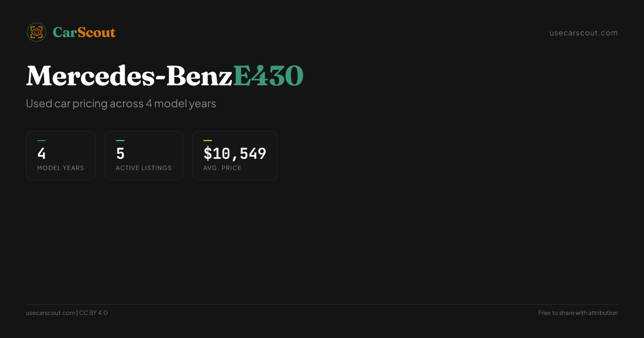Select the green E430 model title
Screen dimensions: 644x338
click(268, 76)
